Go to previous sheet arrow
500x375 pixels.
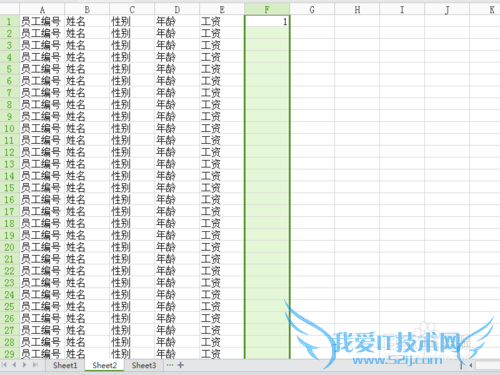pyautogui.click(x=14, y=365)
